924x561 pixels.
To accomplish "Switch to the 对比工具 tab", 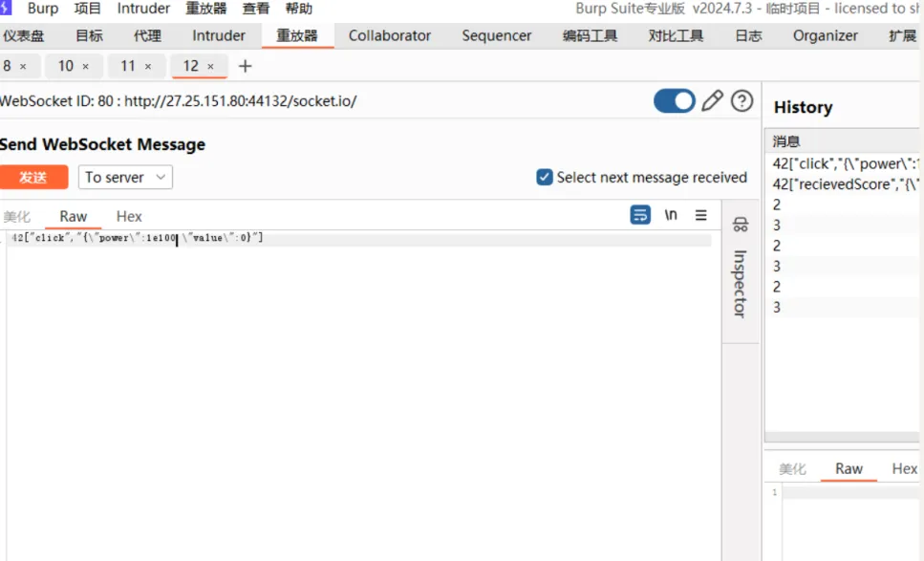I will point(676,35).
